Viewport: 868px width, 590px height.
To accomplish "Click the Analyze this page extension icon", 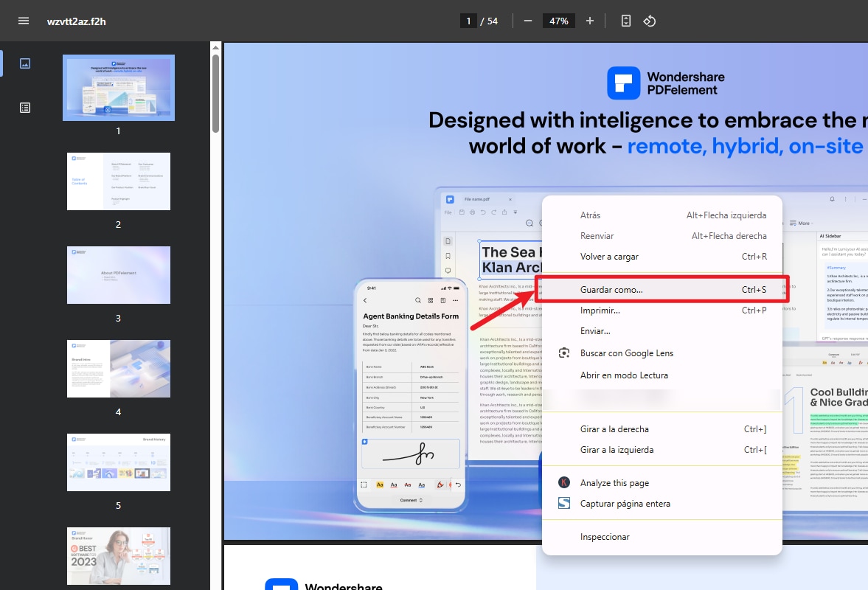I will [564, 482].
